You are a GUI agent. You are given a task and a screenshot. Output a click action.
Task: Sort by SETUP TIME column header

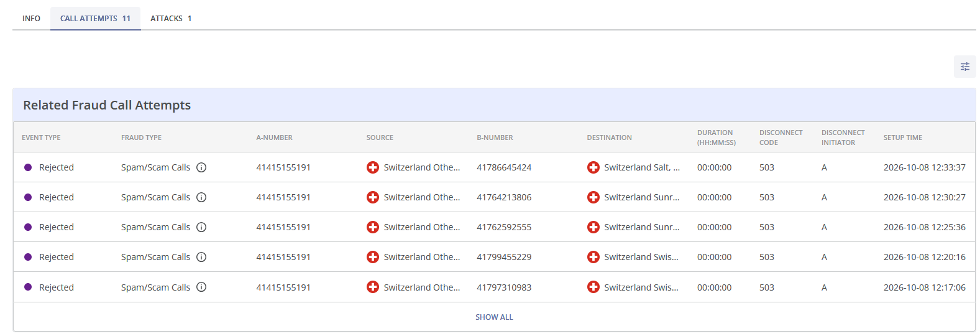pyautogui.click(x=903, y=138)
